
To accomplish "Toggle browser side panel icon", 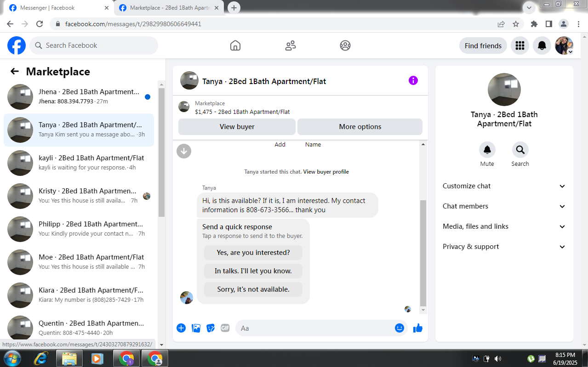I will coord(549,24).
